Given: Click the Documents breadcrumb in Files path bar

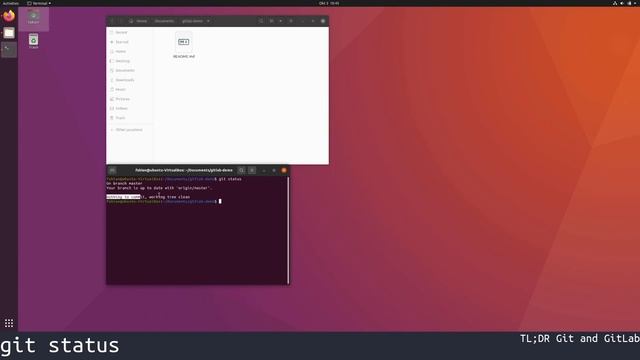Looking at the screenshot, I should [x=164, y=21].
